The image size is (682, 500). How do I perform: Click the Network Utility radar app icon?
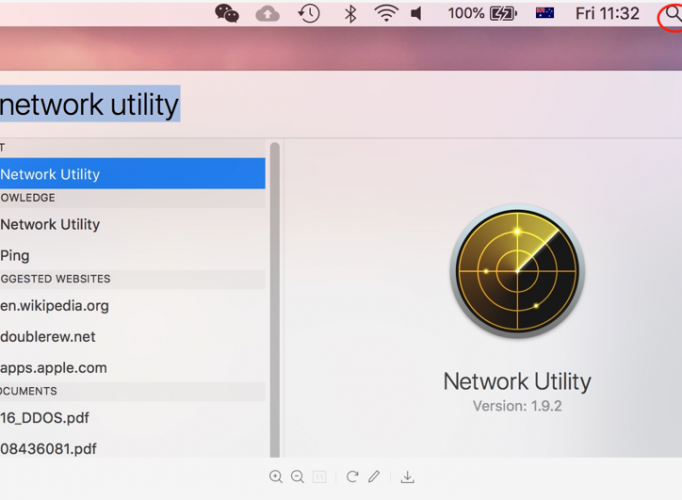tap(517, 271)
